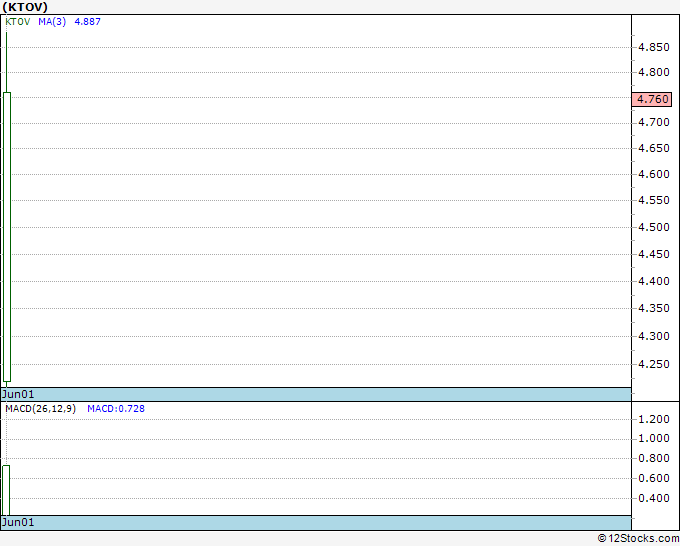Select the green KTOV legend label
680x546 pixels.
pos(18,21)
